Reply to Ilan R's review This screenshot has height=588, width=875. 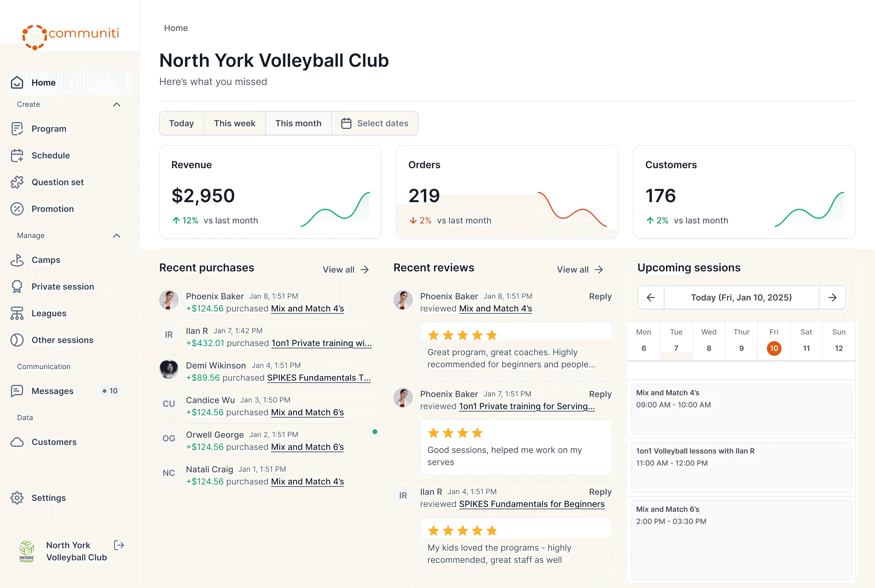pos(600,492)
